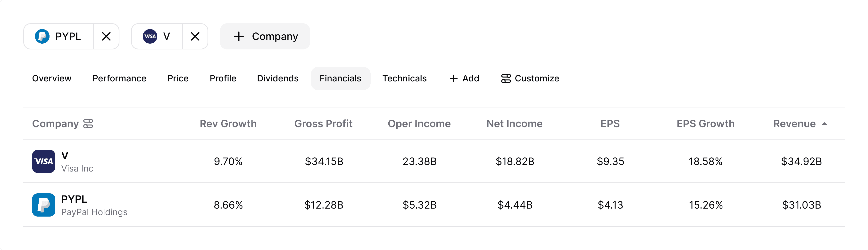Add a company to comparison

[x=265, y=36]
